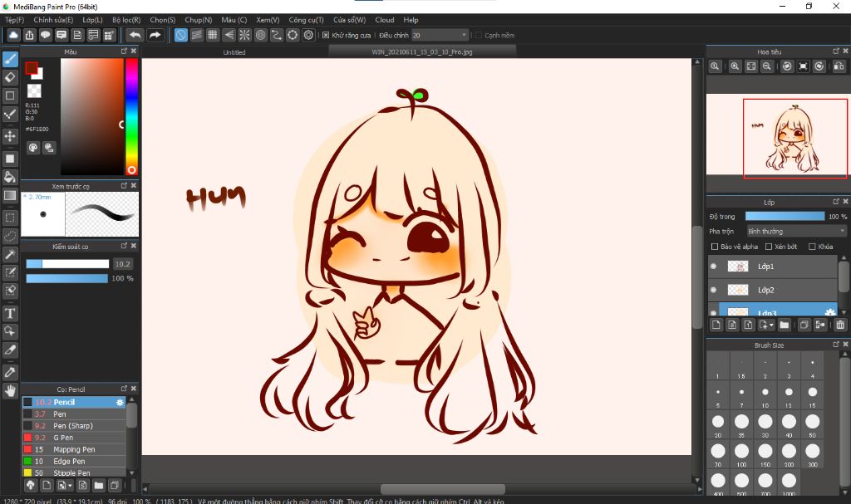Pop out the Màu color panel

[x=124, y=51]
